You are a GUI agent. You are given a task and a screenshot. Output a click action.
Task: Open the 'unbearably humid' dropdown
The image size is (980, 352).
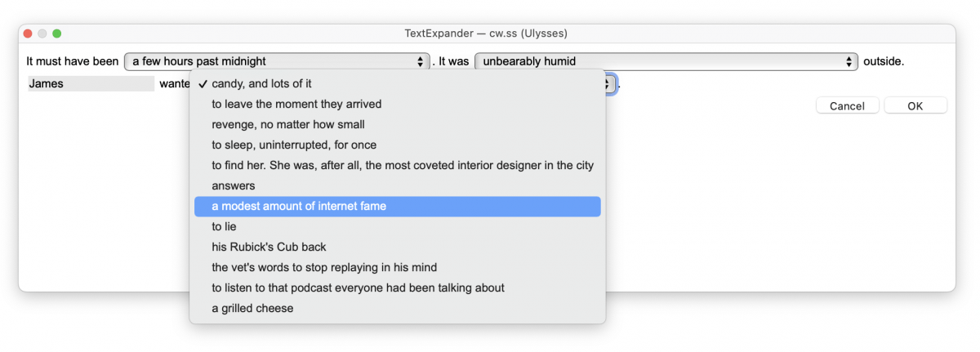tap(666, 61)
